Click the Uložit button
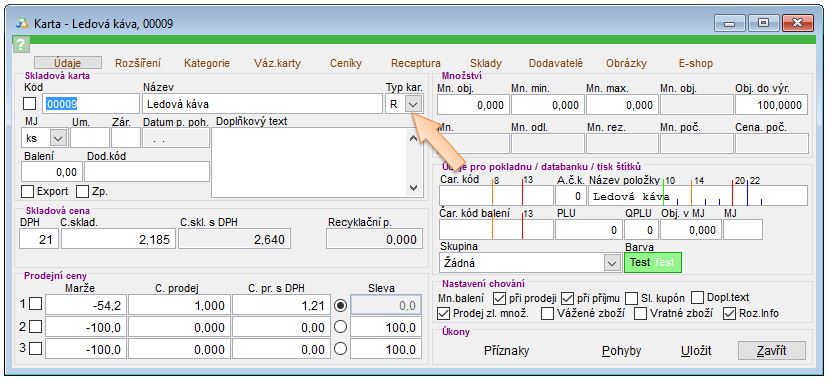Viewport: 831px width, 382px height. pyautogui.click(x=696, y=351)
